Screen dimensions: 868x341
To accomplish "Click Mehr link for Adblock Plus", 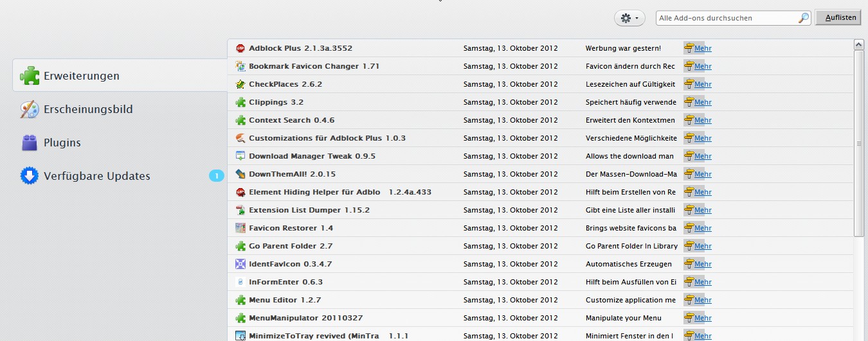I will (x=703, y=48).
